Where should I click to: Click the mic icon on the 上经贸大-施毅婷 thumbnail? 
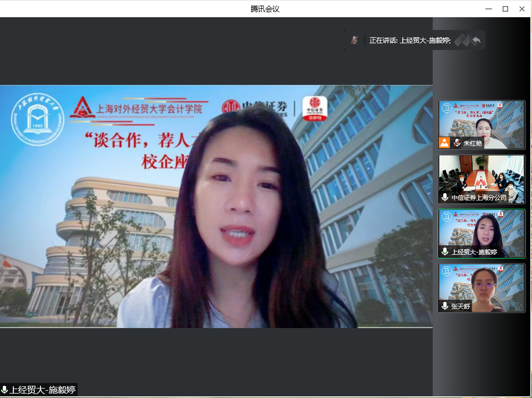(445, 251)
